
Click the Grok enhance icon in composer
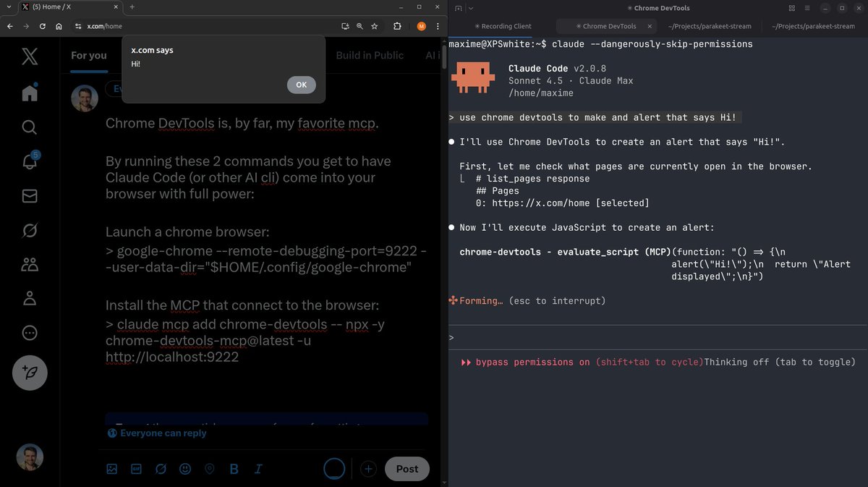point(161,469)
